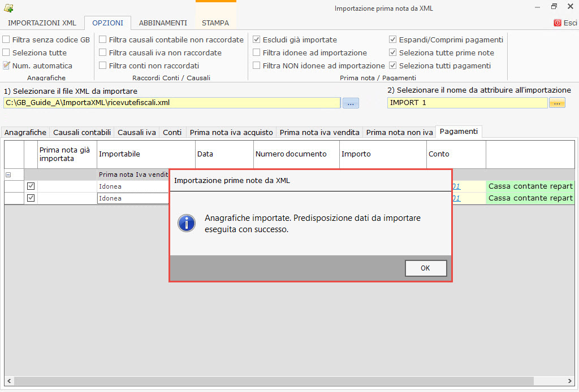Open the ABBINAMENTI ribbon tab

163,23
